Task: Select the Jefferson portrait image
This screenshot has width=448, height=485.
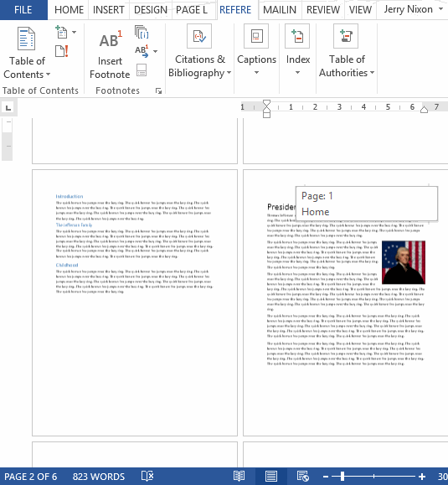Action: point(404,262)
